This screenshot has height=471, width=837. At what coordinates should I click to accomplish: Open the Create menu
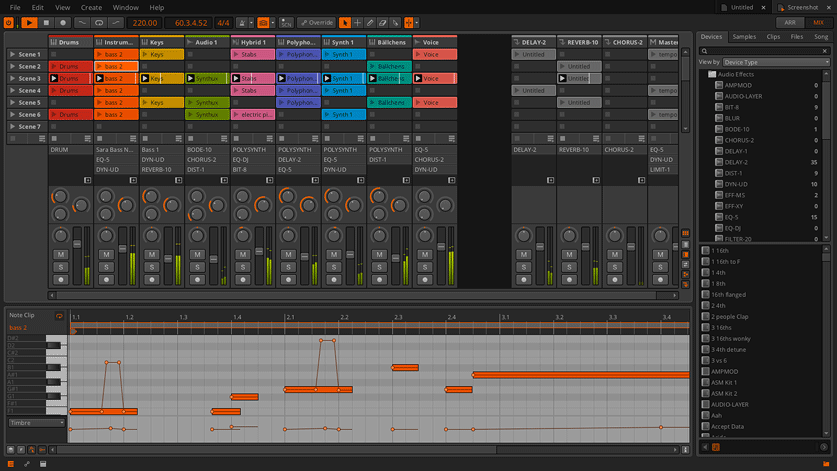91,7
